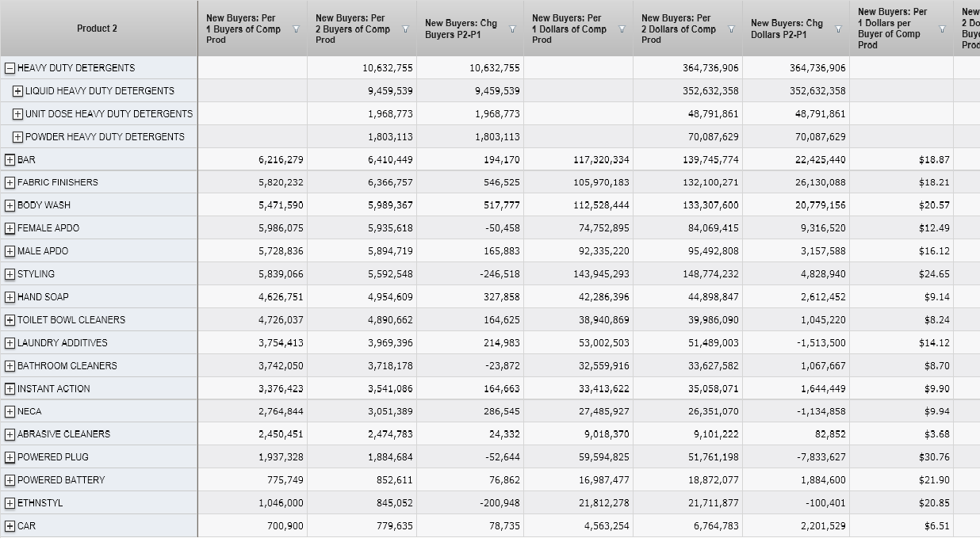980x542 pixels.
Task: Select the HAND SOAP row label
Action: click(43, 297)
